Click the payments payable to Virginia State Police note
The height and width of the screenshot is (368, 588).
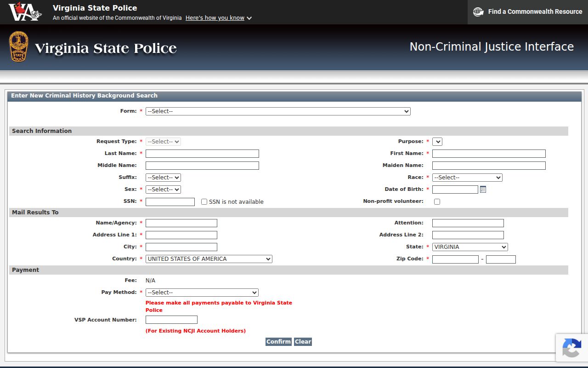click(x=219, y=306)
